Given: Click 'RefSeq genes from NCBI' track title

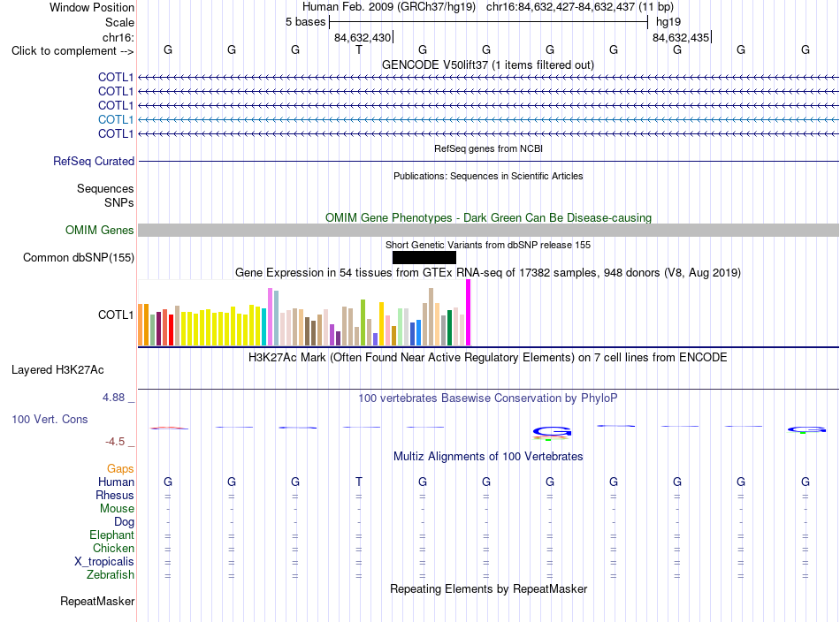Looking at the screenshot, I should pyautogui.click(x=489, y=148).
